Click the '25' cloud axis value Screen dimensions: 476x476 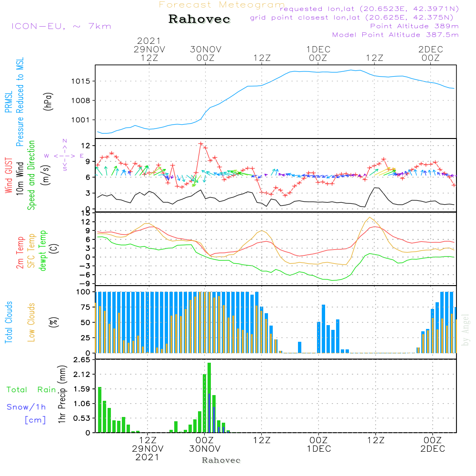(x=86, y=337)
